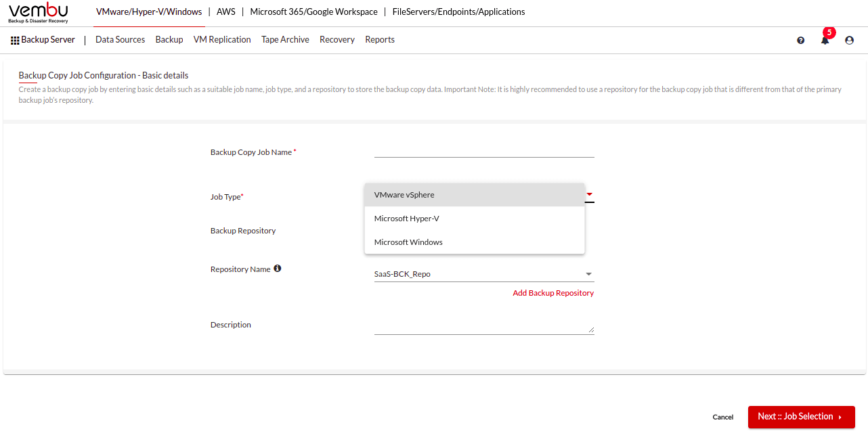Click the Description resize handle
This screenshot has height=431, width=868.
590,330
